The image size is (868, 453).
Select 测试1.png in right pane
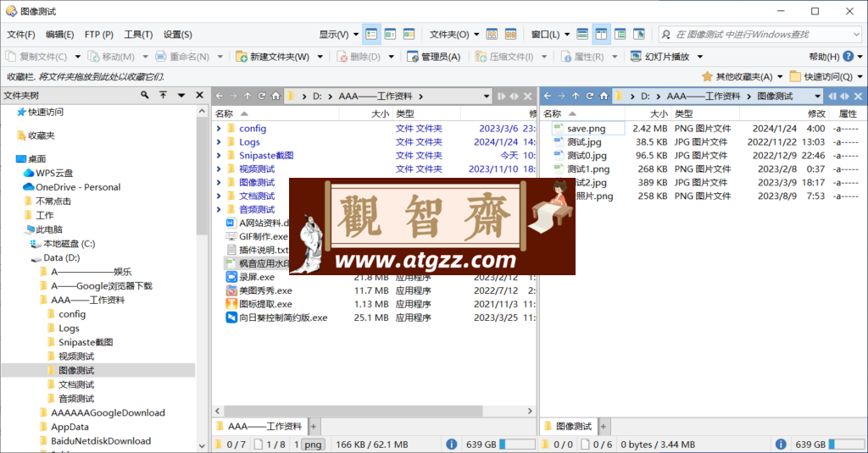click(x=588, y=169)
